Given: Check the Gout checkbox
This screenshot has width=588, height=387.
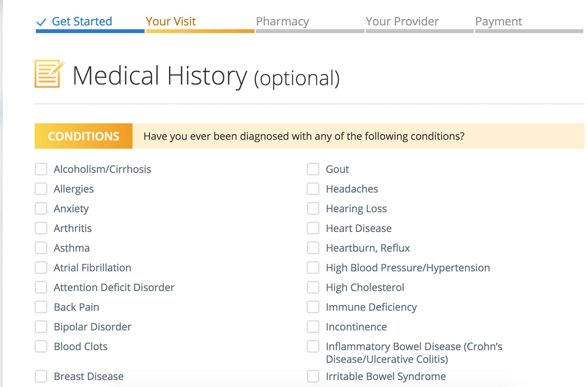Looking at the screenshot, I should tap(313, 169).
